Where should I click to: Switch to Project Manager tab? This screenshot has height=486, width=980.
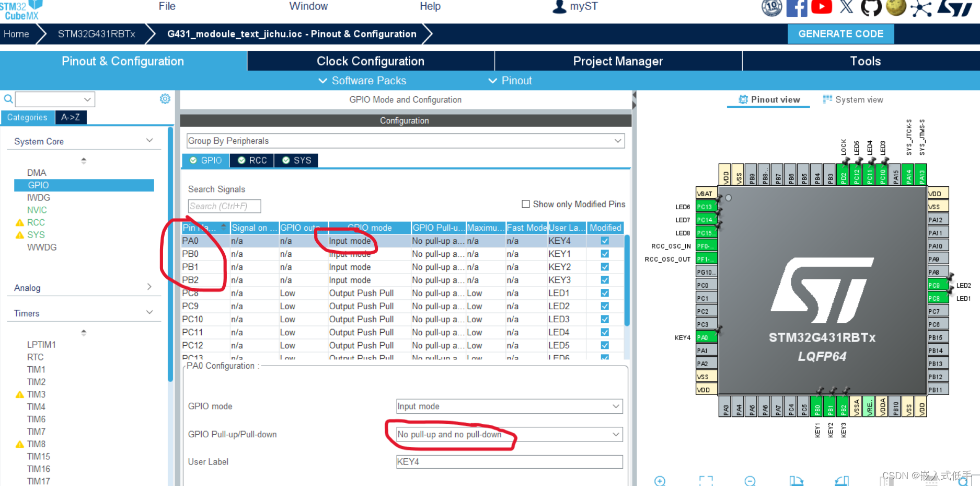click(618, 61)
